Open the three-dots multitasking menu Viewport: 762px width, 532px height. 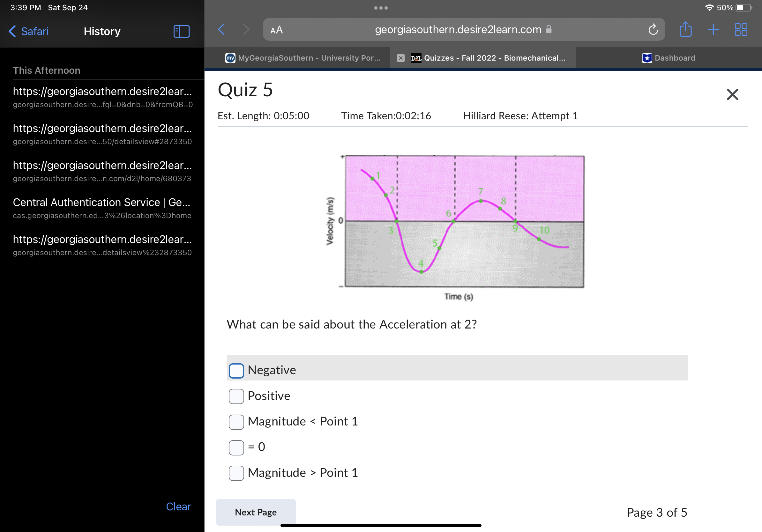(x=381, y=8)
